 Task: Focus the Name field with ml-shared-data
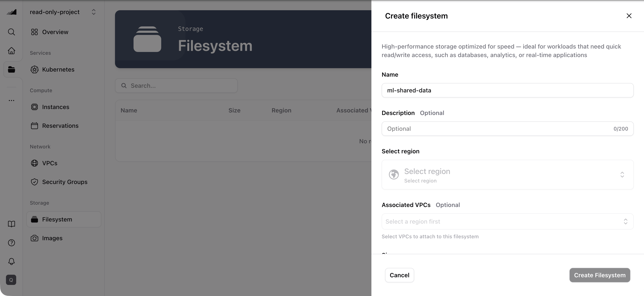pos(507,90)
